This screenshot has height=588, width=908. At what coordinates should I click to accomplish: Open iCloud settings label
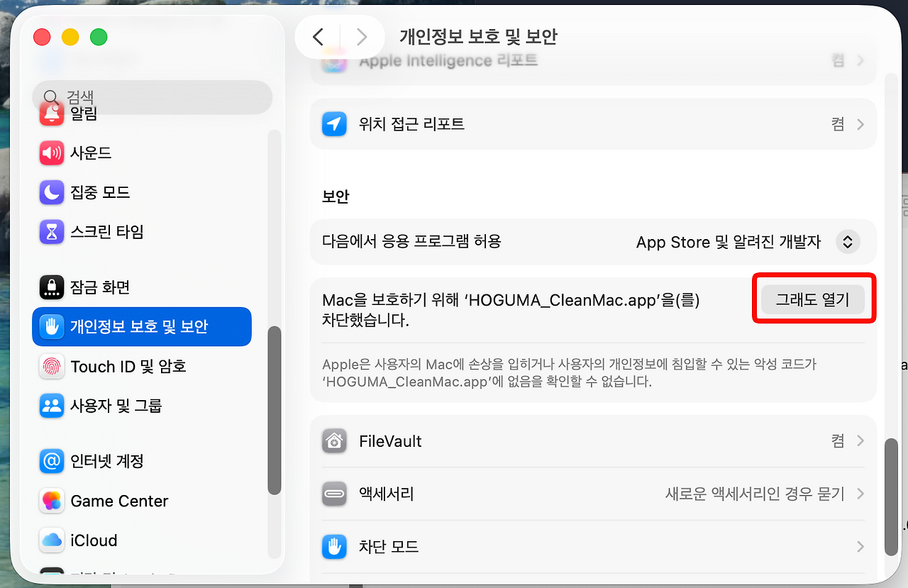[94, 540]
